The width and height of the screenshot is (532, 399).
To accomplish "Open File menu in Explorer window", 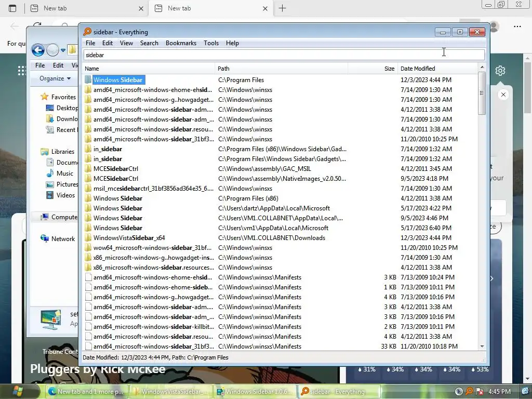I will point(39,65).
